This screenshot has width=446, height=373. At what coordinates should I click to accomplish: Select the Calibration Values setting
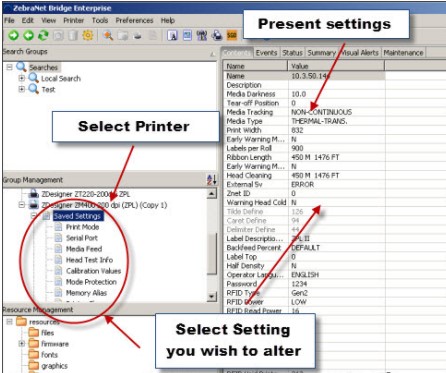pos(93,271)
